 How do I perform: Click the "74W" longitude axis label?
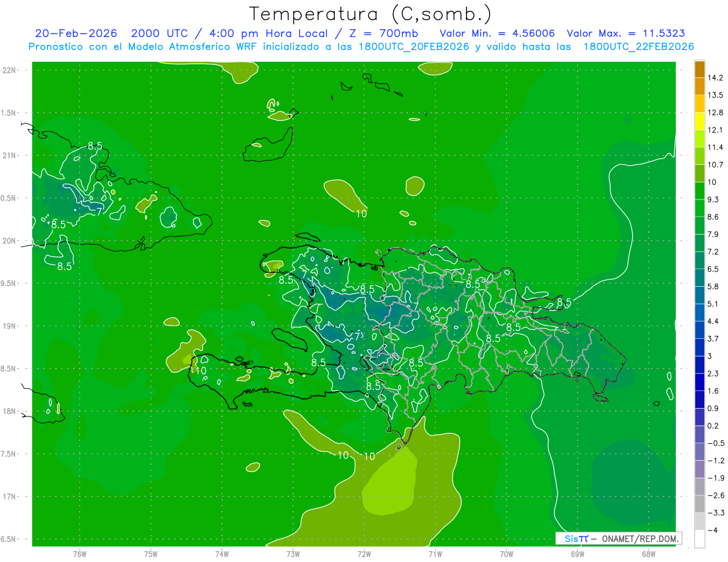(x=221, y=554)
